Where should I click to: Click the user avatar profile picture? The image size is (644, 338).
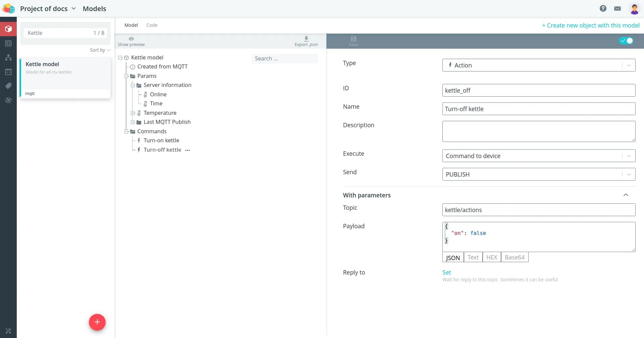[x=634, y=9]
